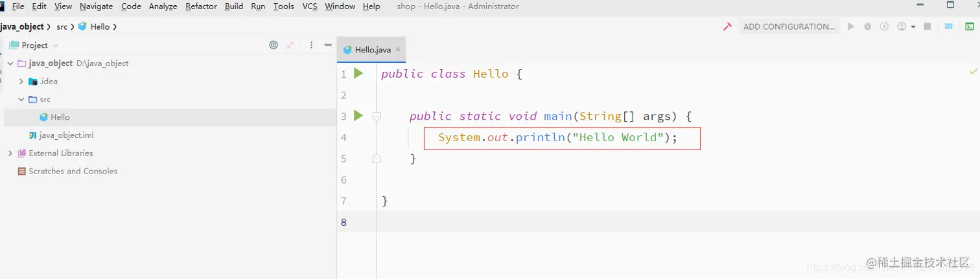Open the Refactor menu
Viewport: 980px width, 279px height.
201,6
